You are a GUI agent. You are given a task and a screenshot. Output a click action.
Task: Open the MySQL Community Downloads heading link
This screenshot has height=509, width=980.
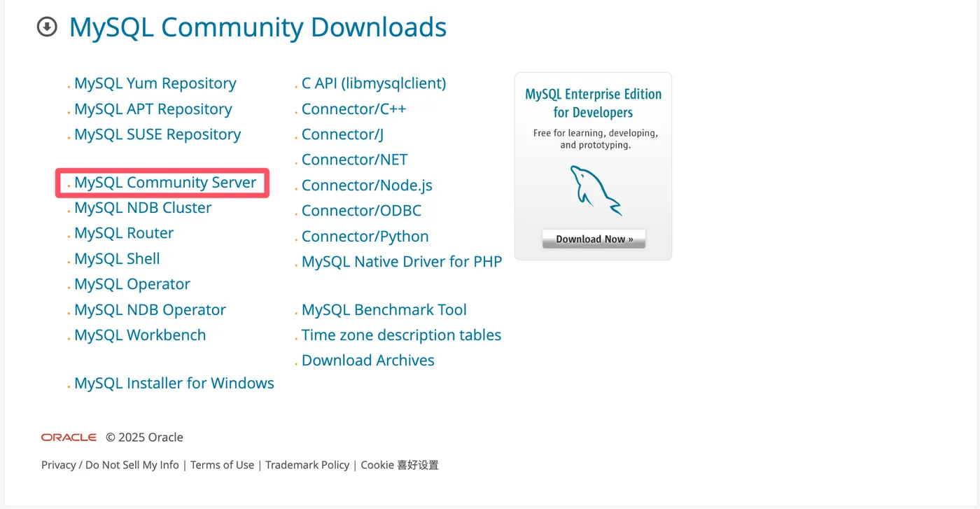[x=258, y=27]
